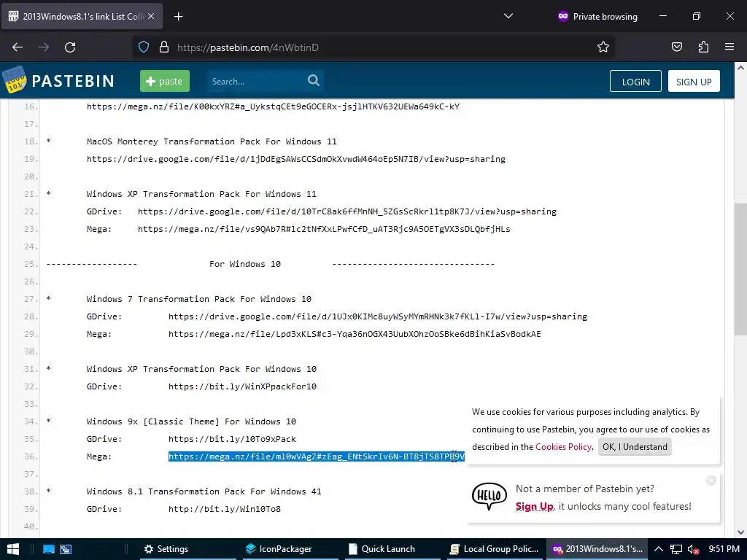This screenshot has width=747, height=560.
Task: Reload the page with the refresh icon
Action: (x=70, y=47)
